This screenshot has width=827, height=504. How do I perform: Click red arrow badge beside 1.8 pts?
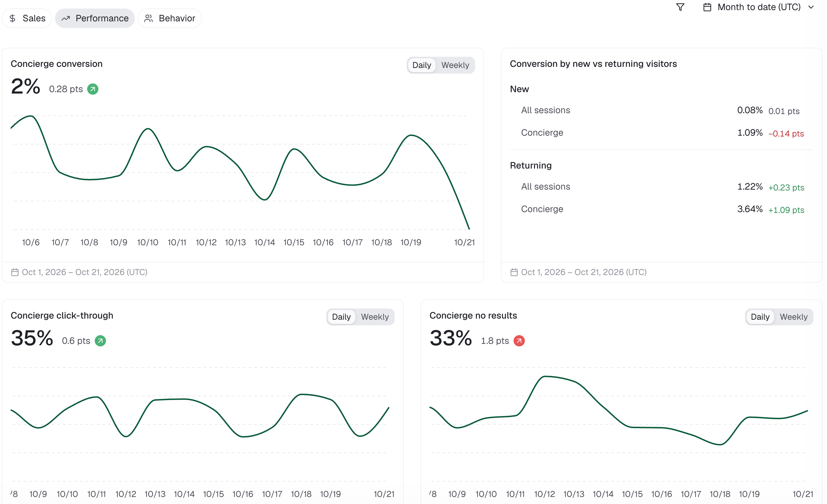(x=519, y=341)
